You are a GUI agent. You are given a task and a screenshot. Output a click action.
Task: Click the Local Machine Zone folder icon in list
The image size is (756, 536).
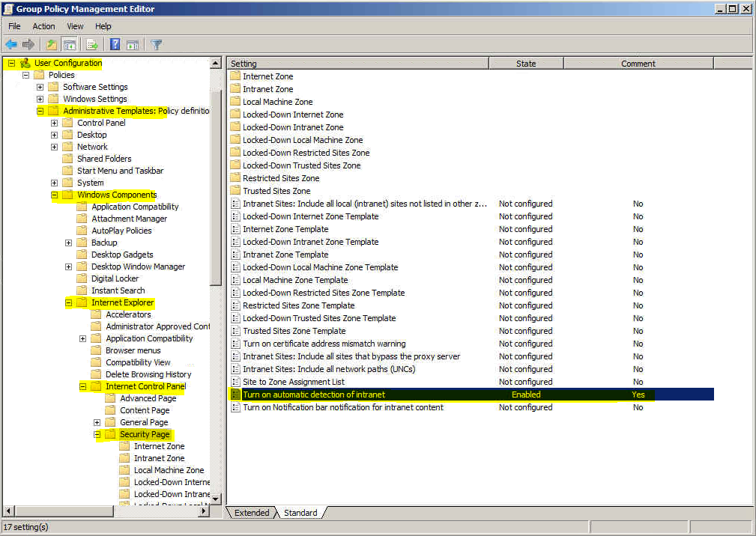(235, 102)
